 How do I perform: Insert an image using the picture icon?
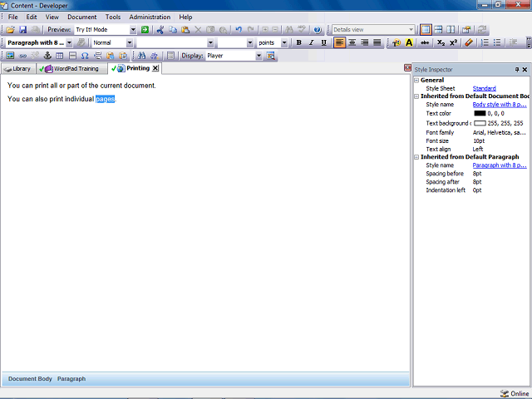point(10,56)
